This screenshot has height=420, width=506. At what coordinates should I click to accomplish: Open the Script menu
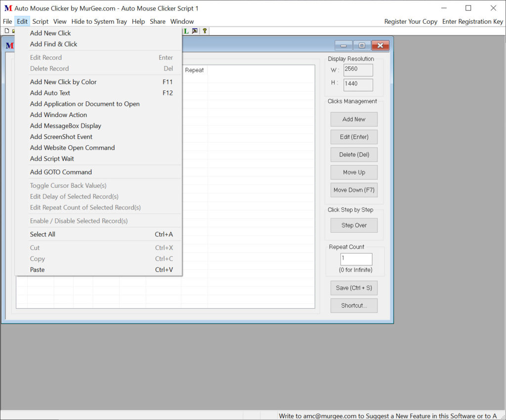41,21
